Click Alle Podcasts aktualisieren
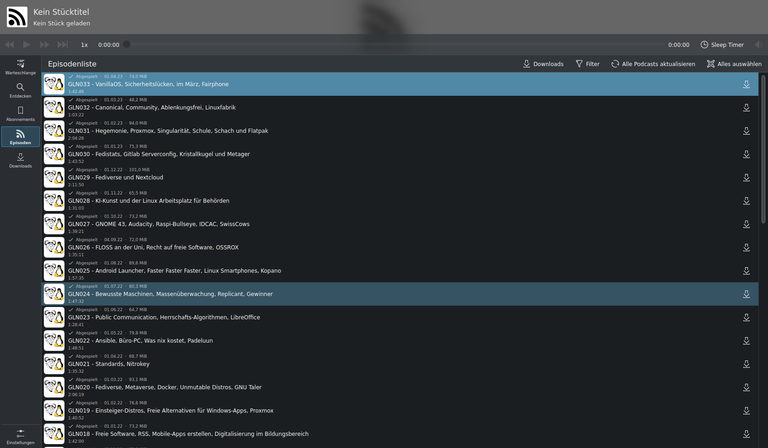 (x=653, y=64)
